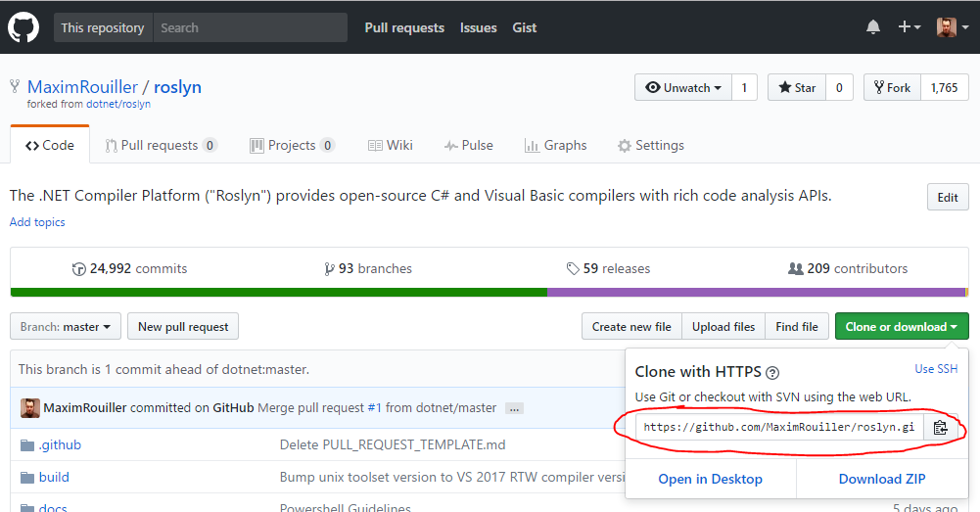Viewport: 980px width, 512px height.
Task: Click Open in Desktop
Action: tap(710, 479)
